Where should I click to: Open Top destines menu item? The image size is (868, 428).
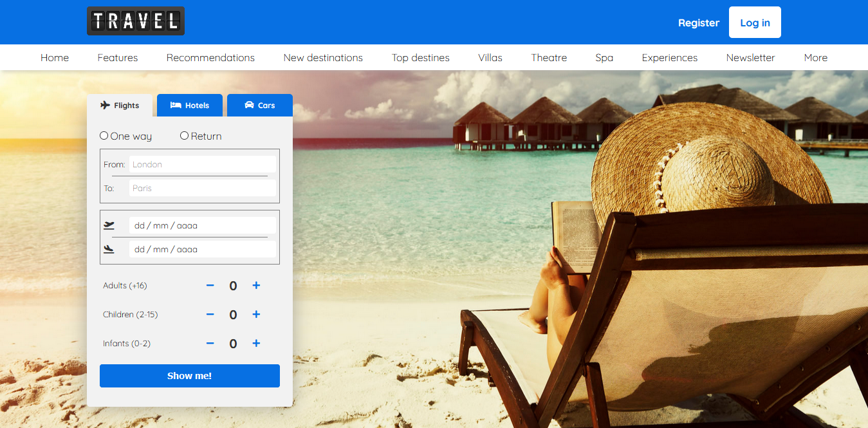tap(421, 57)
